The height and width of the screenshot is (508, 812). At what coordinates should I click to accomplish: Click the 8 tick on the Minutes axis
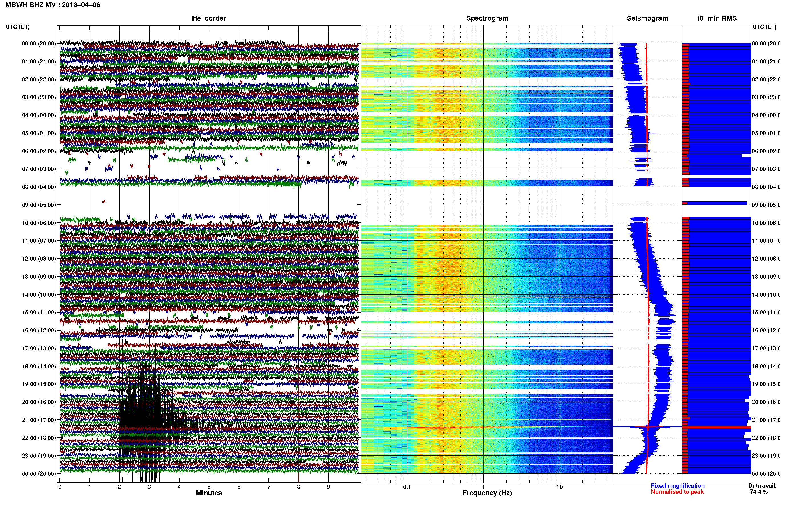[x=298, y=487]
